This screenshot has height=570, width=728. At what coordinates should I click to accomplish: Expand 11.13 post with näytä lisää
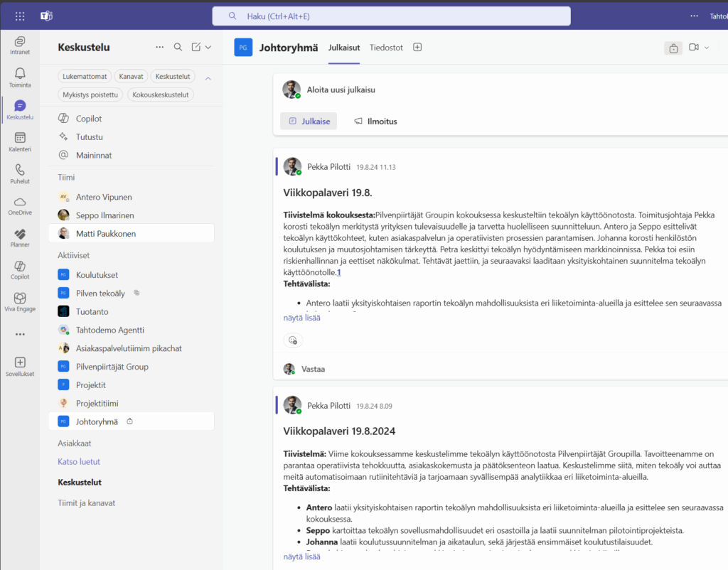(301, 318)
